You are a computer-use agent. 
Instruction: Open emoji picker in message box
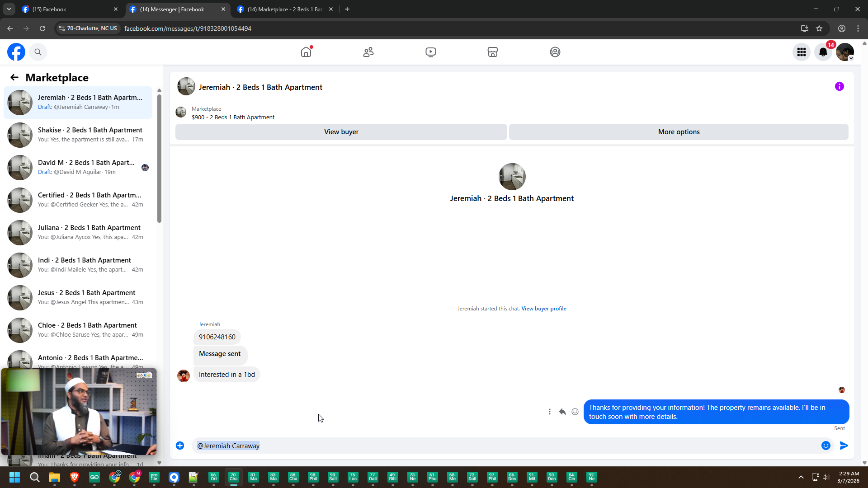click(x=826, y=446)
